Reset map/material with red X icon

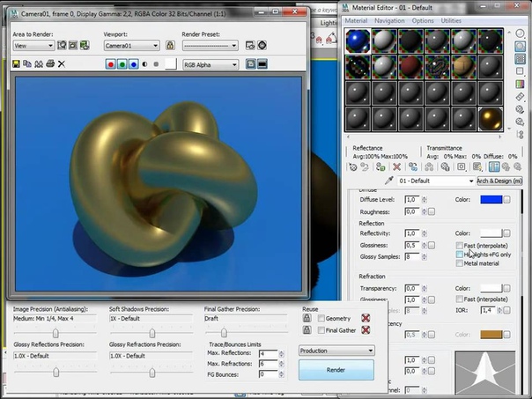click(x=396, y=167)
